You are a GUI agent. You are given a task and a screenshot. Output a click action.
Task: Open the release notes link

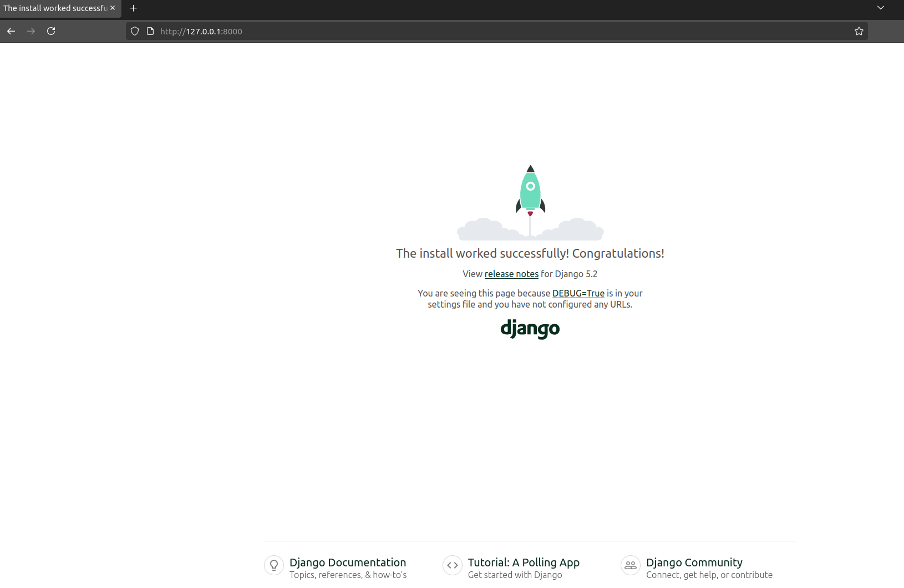(511, 274)
